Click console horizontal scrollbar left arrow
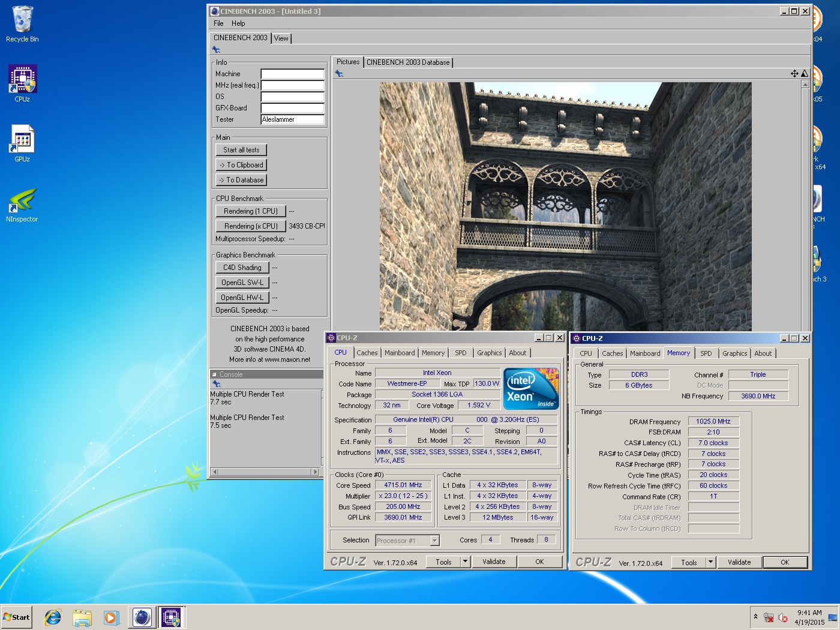The image size is (840, 630). pyautogui.click(x=215, y=472)
